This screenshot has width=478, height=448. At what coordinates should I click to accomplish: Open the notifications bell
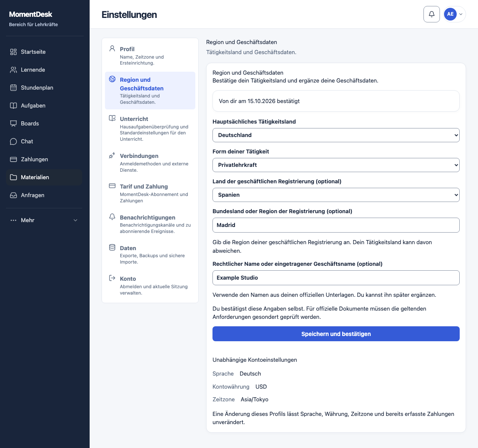(x=432, y=14)
